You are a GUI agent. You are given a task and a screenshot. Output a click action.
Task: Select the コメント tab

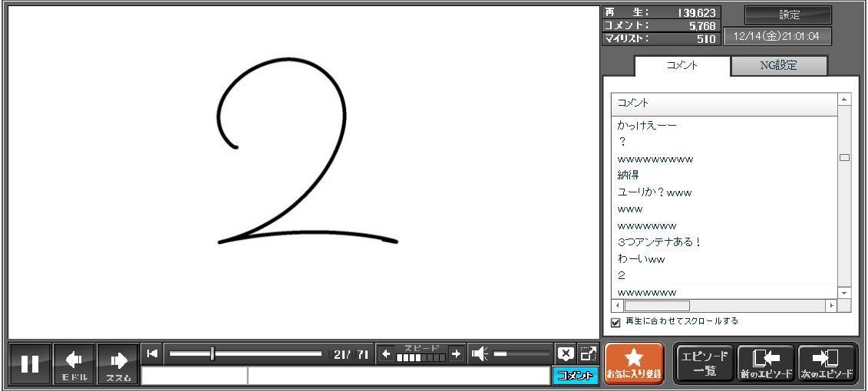coord(682,66)
